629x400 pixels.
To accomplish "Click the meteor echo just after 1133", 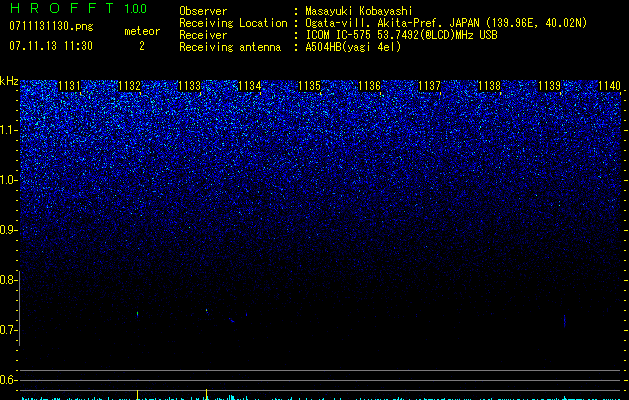I will pos(207,311).
